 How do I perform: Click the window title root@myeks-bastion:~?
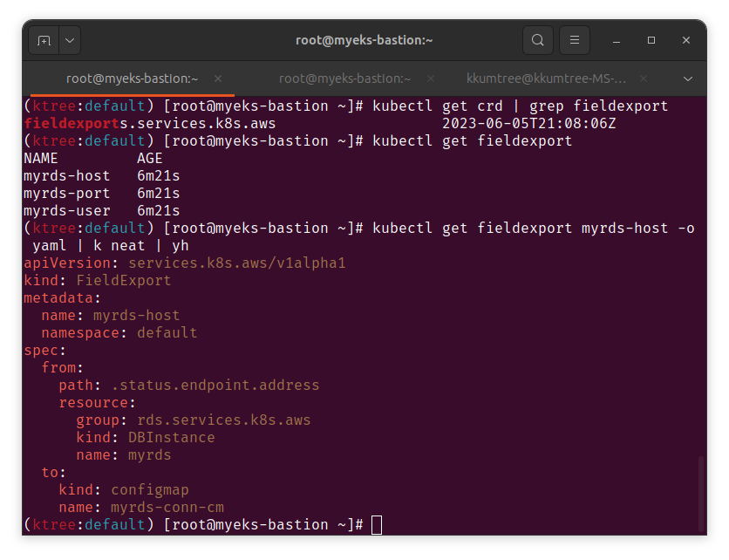(x=364, y=40)
